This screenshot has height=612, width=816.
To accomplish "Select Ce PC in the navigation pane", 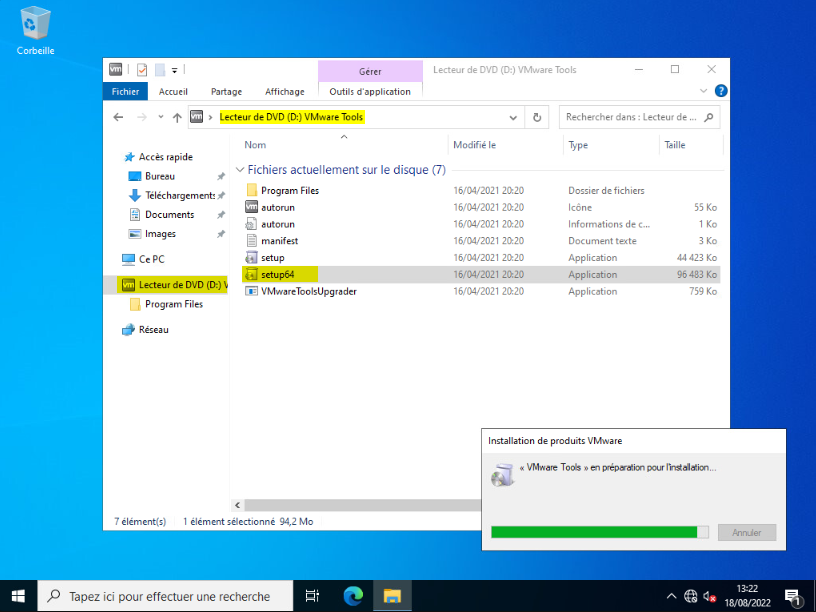I will (x=151, y=259).
